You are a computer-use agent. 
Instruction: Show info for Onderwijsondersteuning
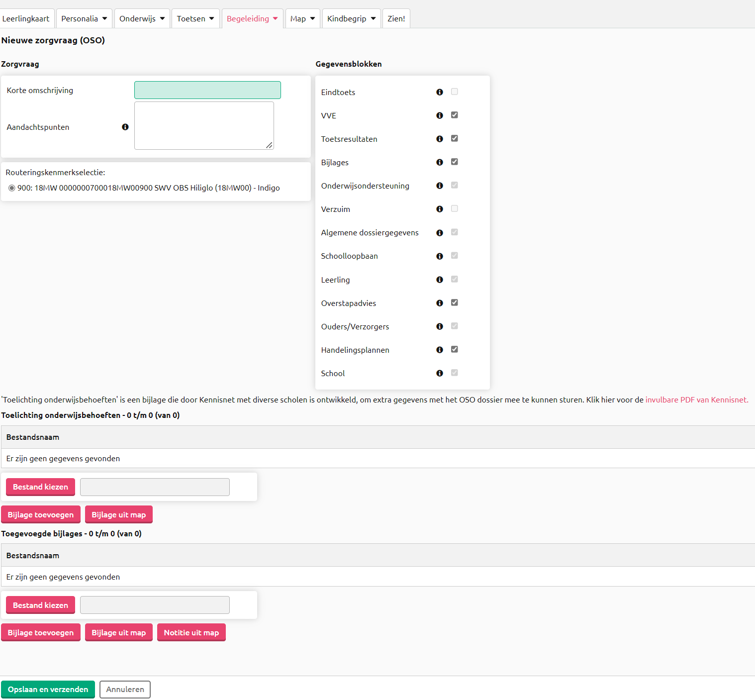tap(440, 186)
